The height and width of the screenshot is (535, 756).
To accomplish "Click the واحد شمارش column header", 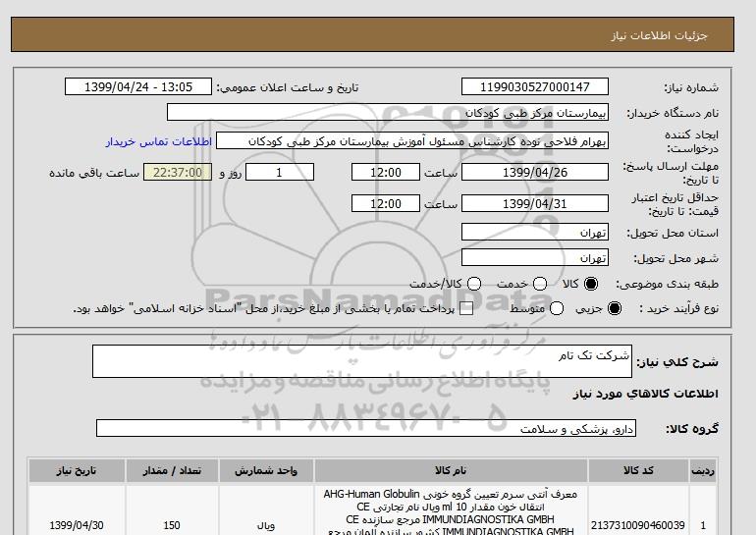I will point(266,470).
